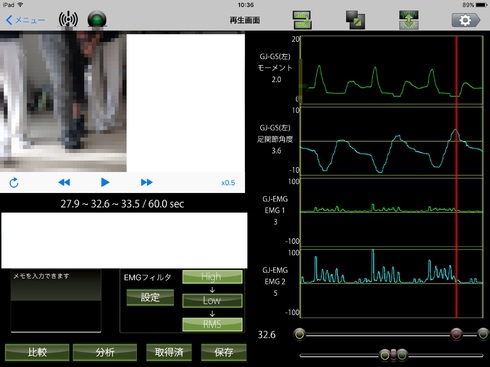Tap the wireless sensor connection icon
This screenshot has height=367, width=490.
(68, 19)
